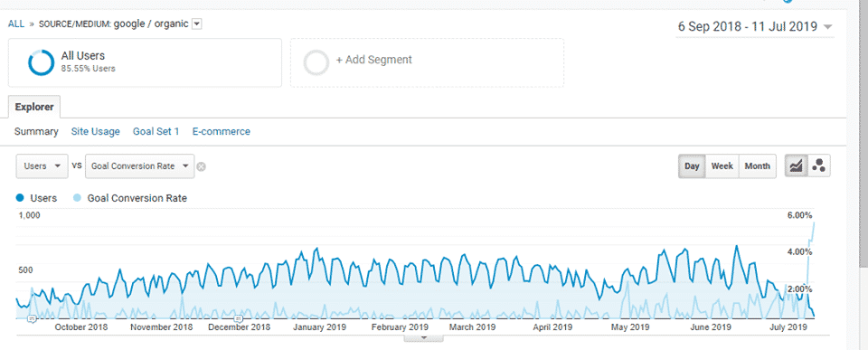Open annotation marker near October 2018

tap(32, 318)
